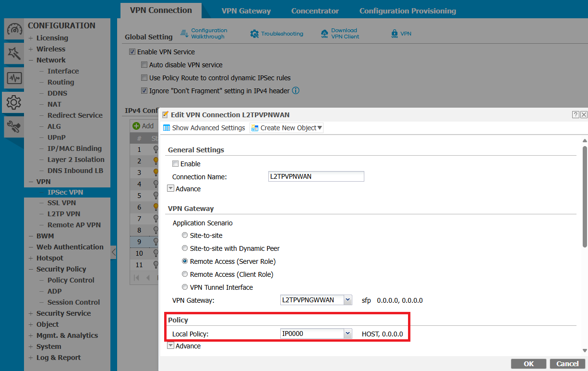Click the status bulb in row 6

tap(156, 207)
